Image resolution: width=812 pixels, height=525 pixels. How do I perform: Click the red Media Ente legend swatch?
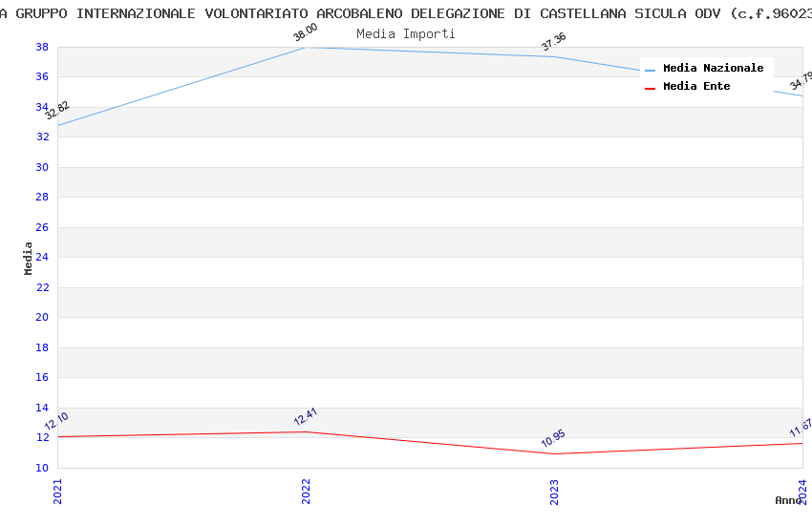tap(650, 89)
